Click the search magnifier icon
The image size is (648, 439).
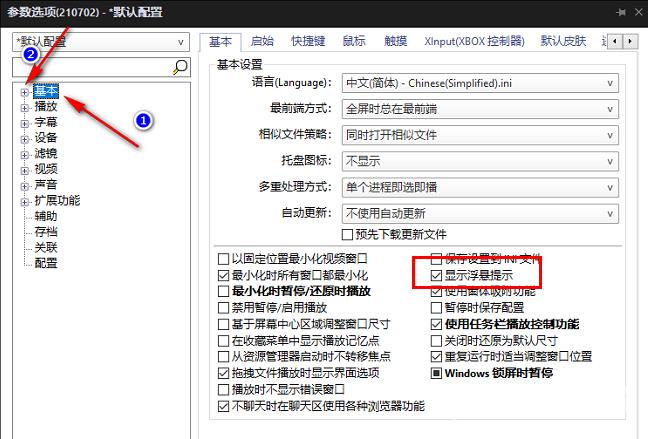tap(181, 67)
